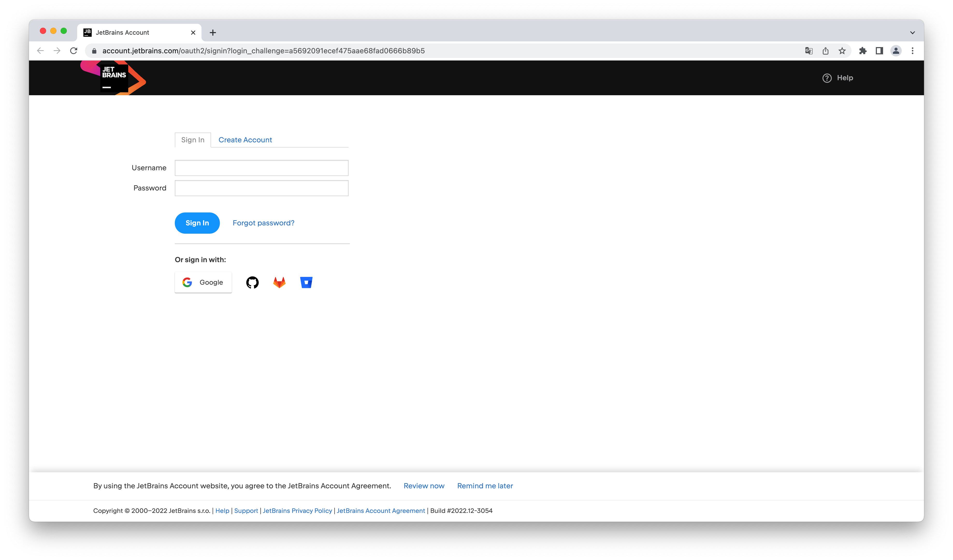Screen dimensions: 953x560
Task: Click the JetBrains Account Agreement link
Action: [x=381, y=510]
